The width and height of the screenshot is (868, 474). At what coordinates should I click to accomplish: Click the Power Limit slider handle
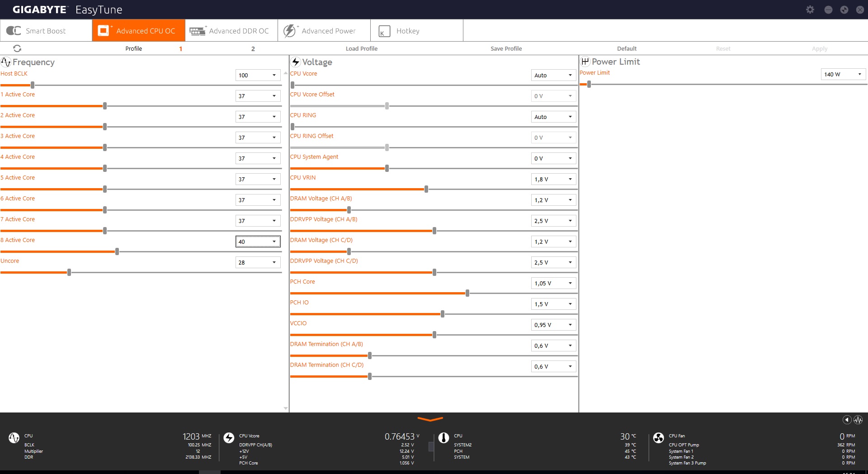coord(589,84)
